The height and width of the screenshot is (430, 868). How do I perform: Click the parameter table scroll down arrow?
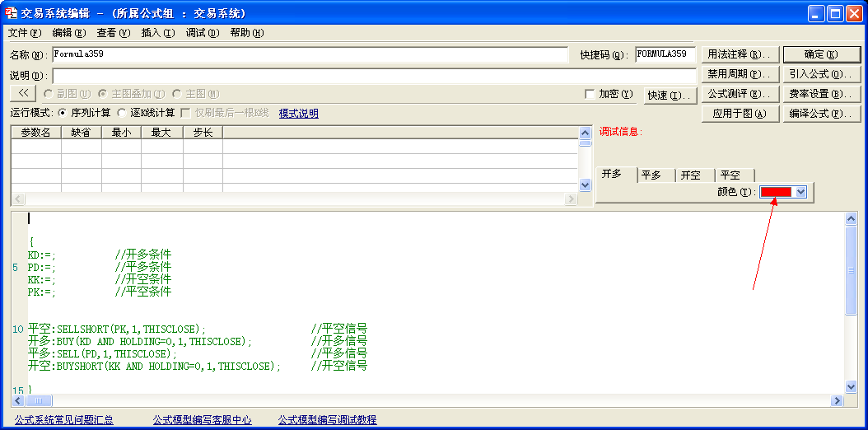point(586,185)
